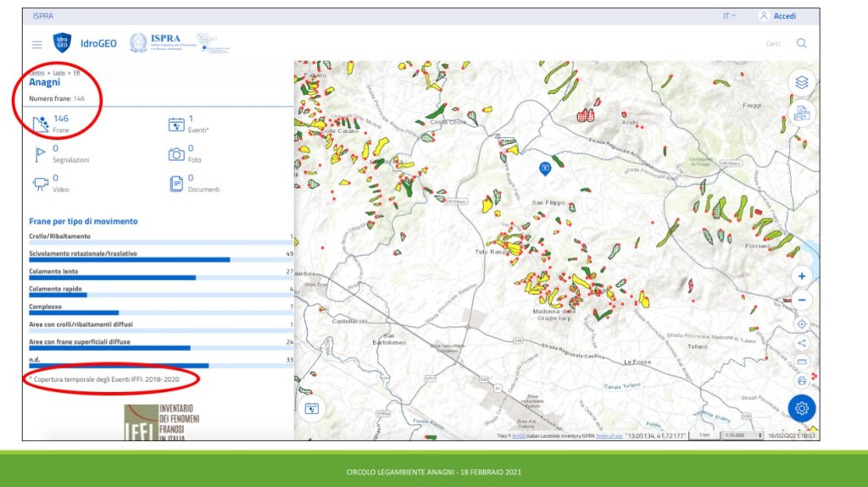The width and height of the screenshot is (868, 487).
Task: Click the search magnifier icon
Action: 801,43
